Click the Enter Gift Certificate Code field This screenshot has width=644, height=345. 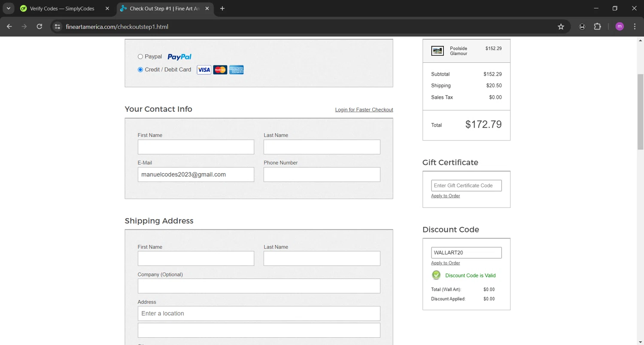466,186
